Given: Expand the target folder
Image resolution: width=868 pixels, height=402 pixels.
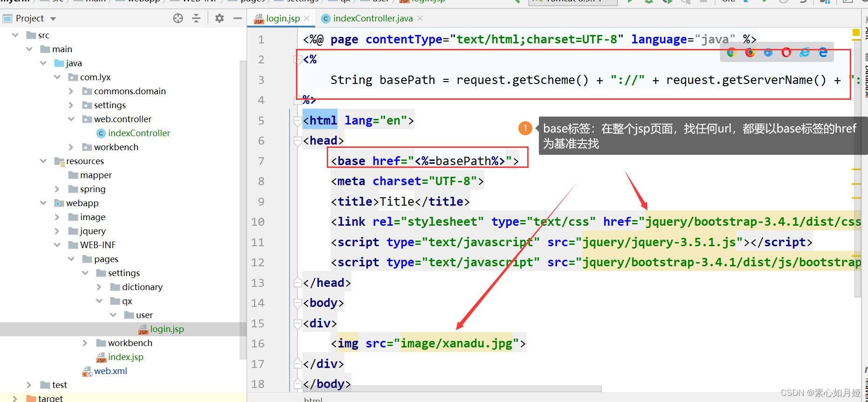Looking at the screenshot, I should coord(15,398).
